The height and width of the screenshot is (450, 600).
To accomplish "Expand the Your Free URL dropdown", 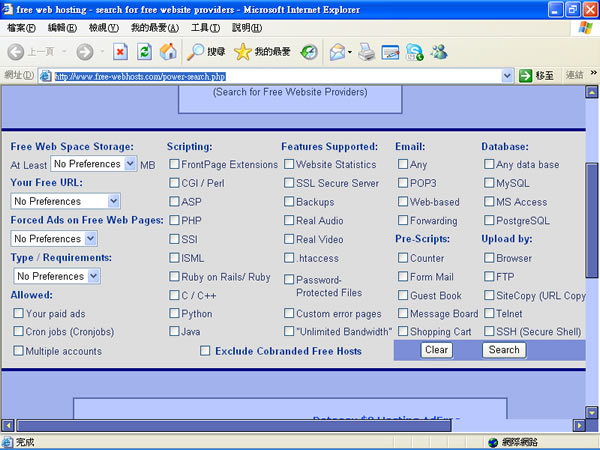I will pyautogui.click(x=65, y=201).
